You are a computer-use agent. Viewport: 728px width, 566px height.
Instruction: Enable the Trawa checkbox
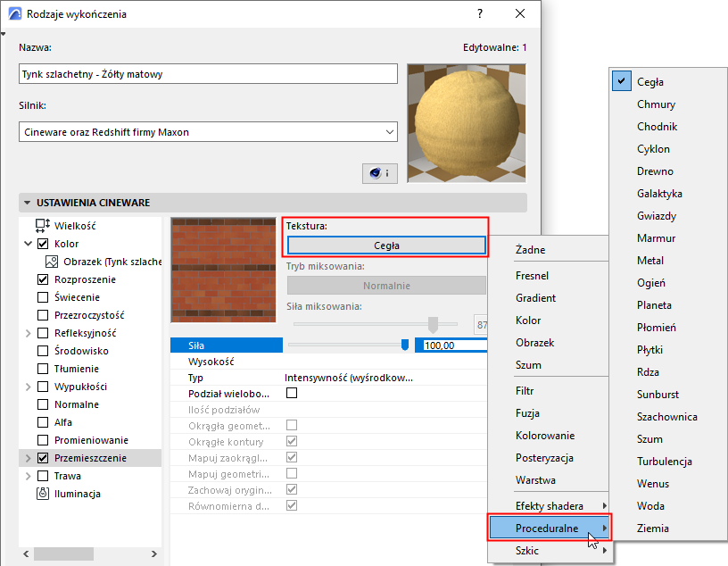pos(43,476)
